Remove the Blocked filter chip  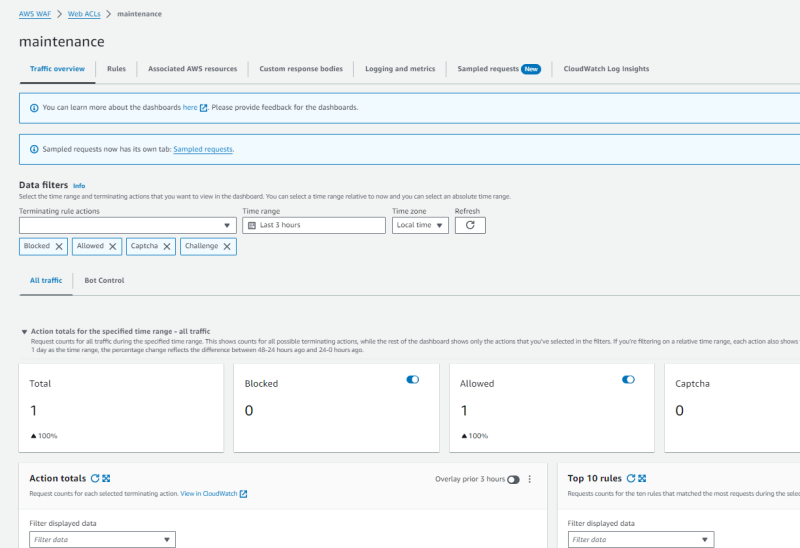(x=59, y=246)
